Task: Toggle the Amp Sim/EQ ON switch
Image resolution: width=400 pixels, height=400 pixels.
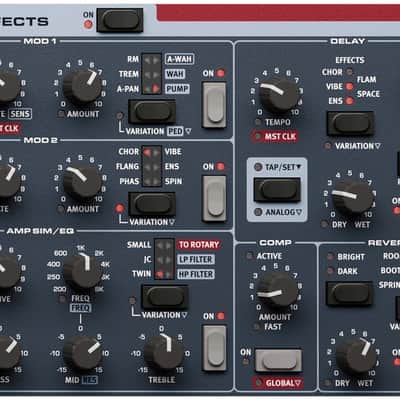Action: [215, 348]
